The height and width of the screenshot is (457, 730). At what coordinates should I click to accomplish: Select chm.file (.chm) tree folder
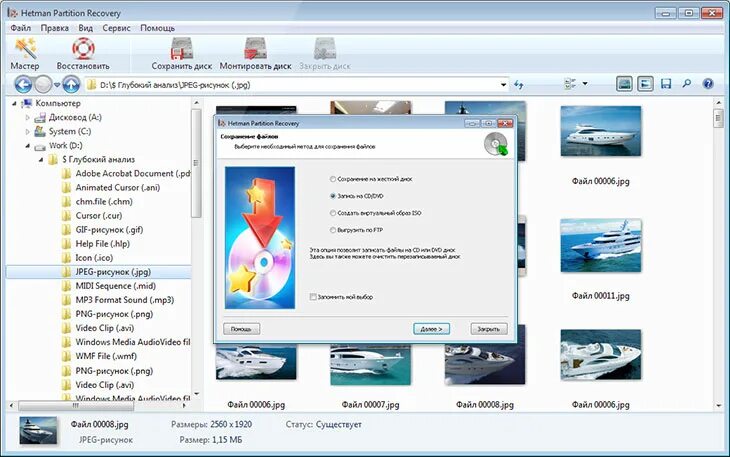[x=104, y=202]
